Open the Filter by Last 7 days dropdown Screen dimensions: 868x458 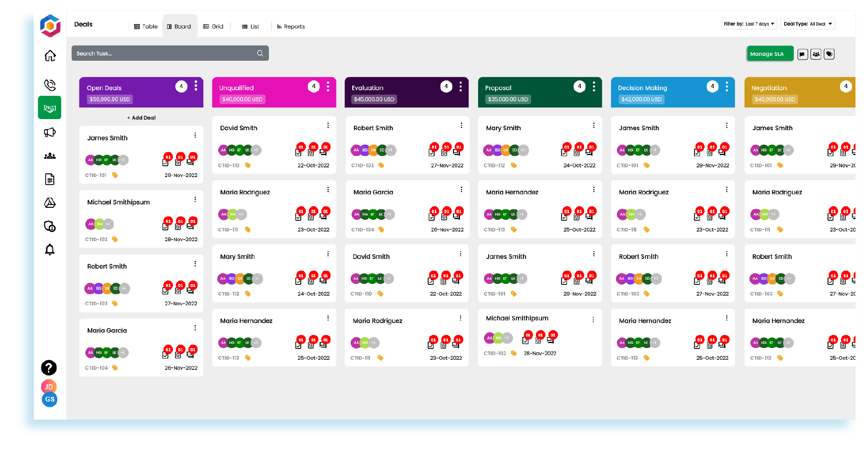[x=749, y=23]
